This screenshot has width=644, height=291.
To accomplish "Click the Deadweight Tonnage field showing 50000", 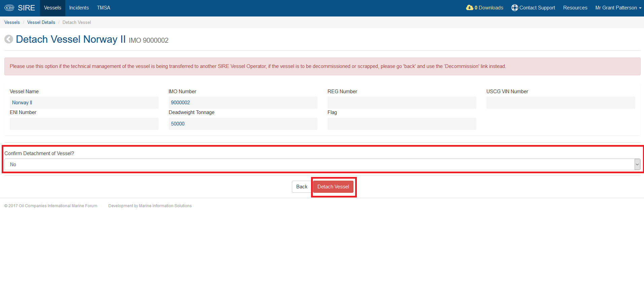I will click(243, 124).
